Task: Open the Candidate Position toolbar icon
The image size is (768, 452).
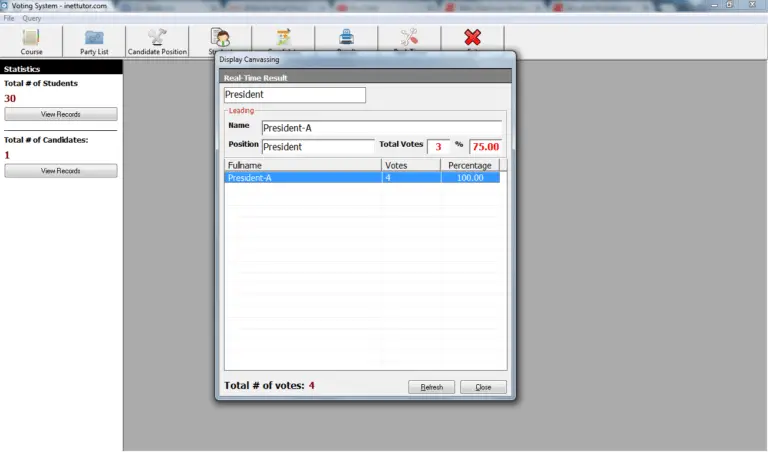Action: click(157, 42)
